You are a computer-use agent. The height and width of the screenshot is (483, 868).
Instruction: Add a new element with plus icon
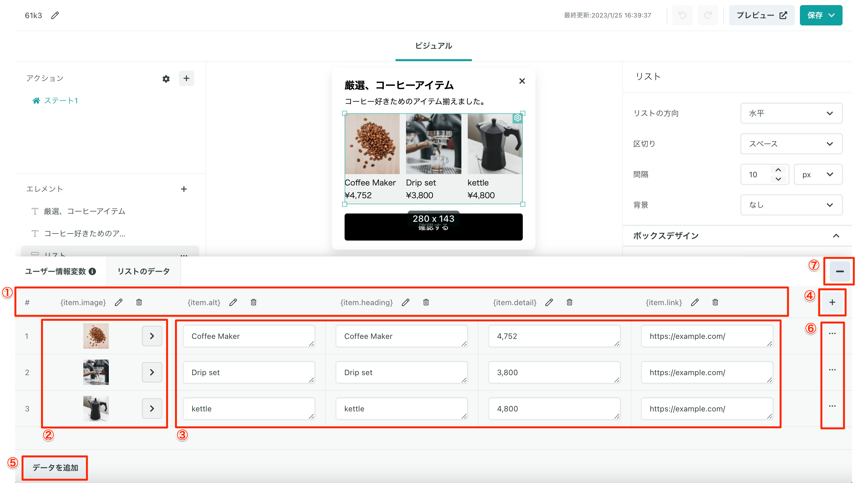pyautogui.click(x=184, y=189)
